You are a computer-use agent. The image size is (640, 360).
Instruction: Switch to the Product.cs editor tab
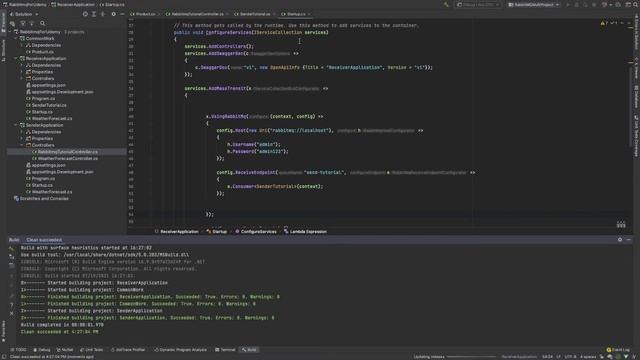[x=145, y=14]
